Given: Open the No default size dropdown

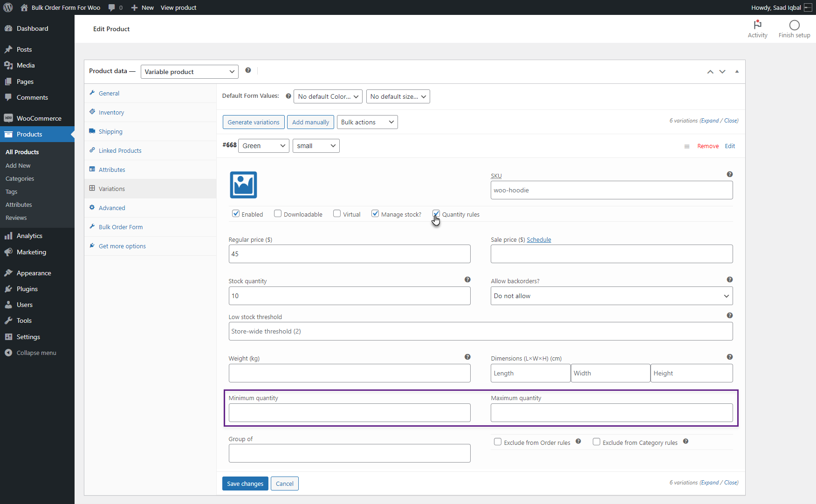Looking at the screenshot, I should pyautogui.click(x=398, y=96).
